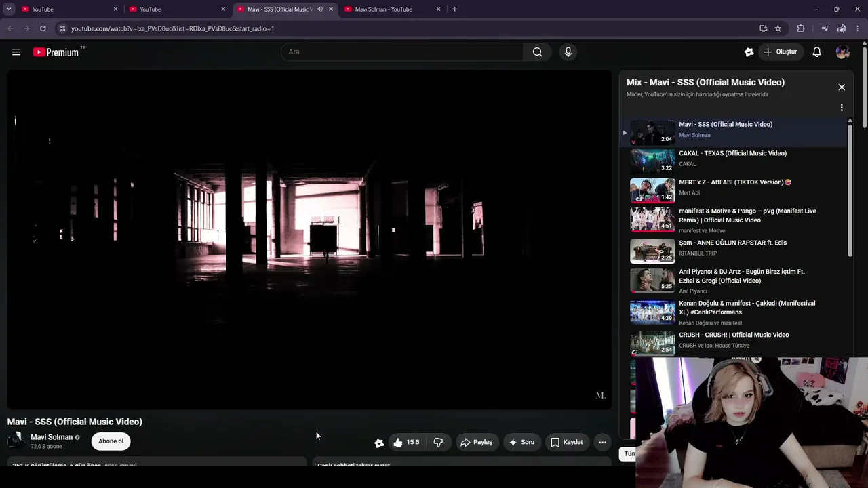868x488 pixels.
Task: Open the account avatar menu
Action: point(843,52)
